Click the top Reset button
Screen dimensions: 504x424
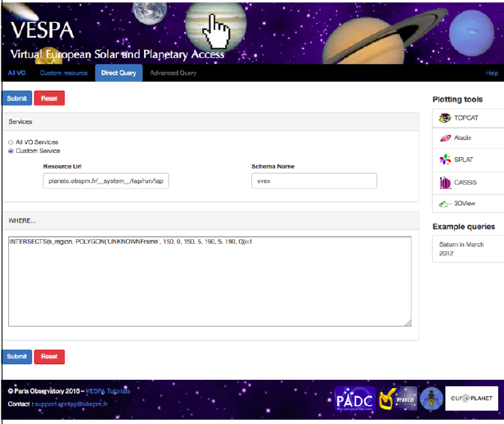point(49,98)
